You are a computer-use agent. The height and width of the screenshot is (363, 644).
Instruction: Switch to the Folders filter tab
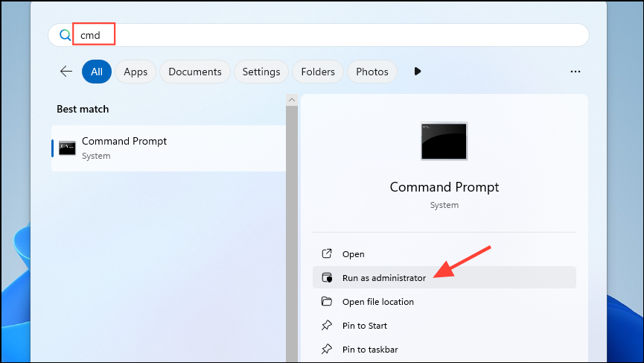[x=318, y=72]
